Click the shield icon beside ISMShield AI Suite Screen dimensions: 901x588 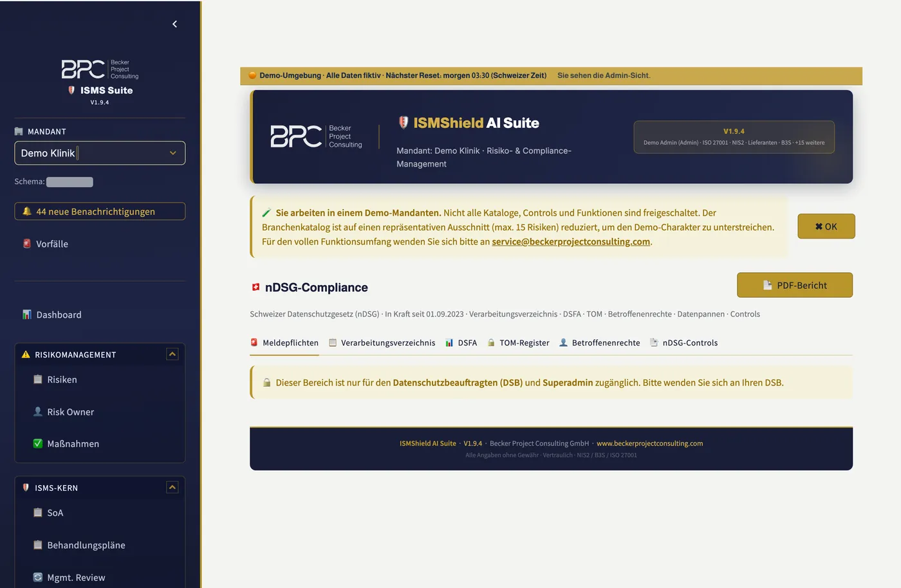coord(404,122)
